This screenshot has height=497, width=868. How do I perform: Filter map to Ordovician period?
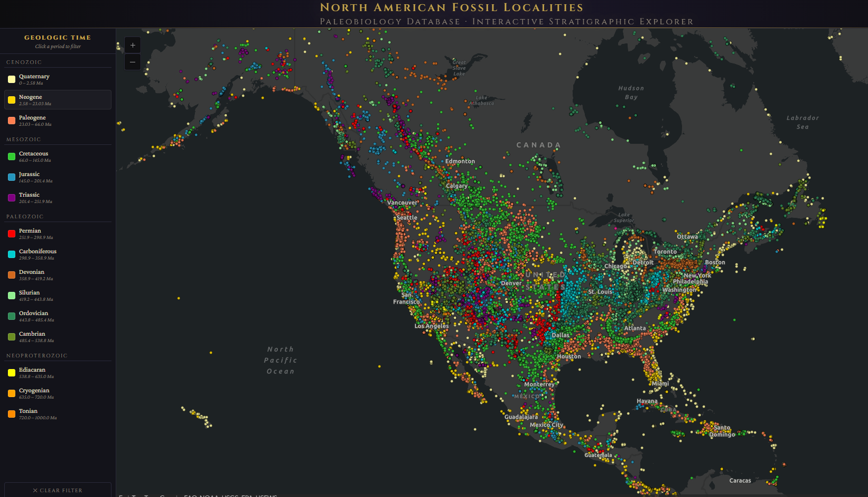point(58,316)
